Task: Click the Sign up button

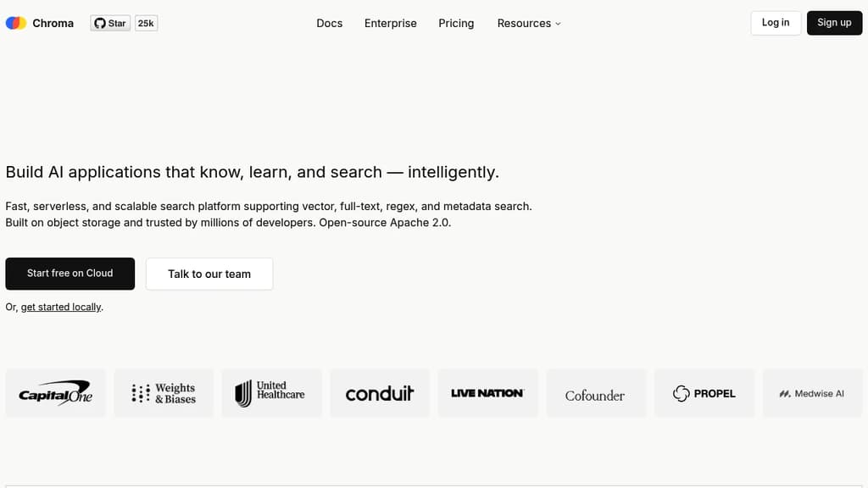Action: tap(834, 23)
